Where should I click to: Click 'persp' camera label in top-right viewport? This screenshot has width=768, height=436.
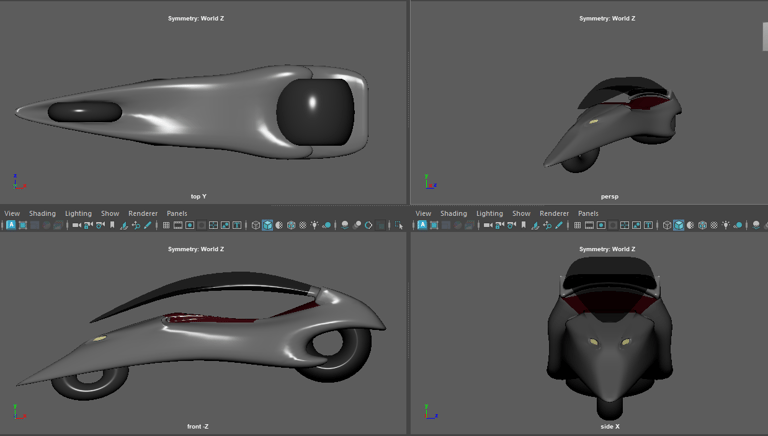[610, 196]
